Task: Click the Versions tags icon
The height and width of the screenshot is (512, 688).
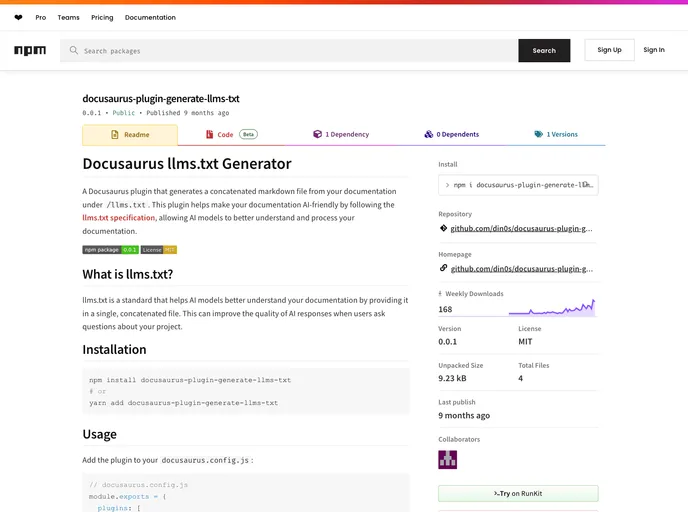Action: coord(538,134)
